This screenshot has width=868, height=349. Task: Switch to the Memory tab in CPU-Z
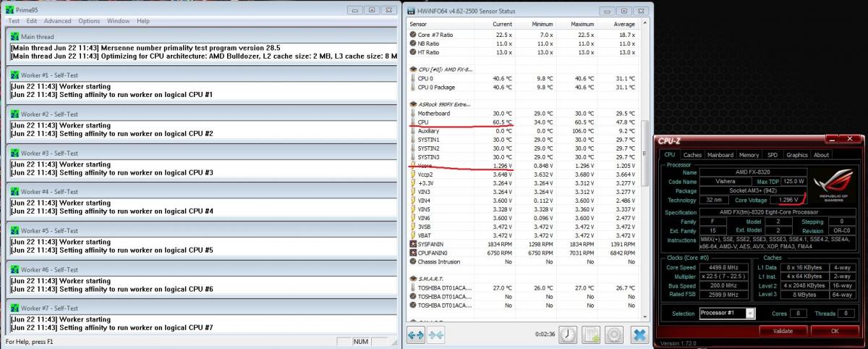pyautogui.click(x=749, y=155)
